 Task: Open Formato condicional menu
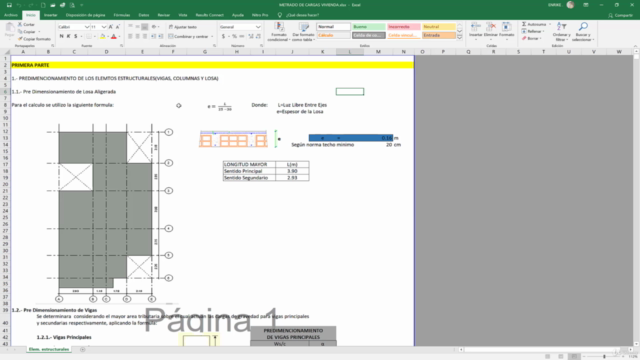pyautogui.click(x=278, y=32)
